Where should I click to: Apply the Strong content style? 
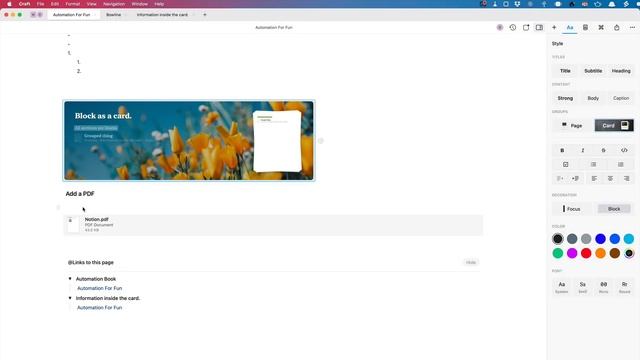(x=565, y=98)
